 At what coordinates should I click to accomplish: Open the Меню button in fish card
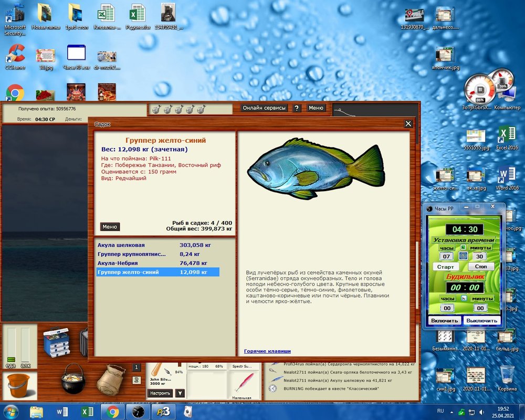coord(110,227)
